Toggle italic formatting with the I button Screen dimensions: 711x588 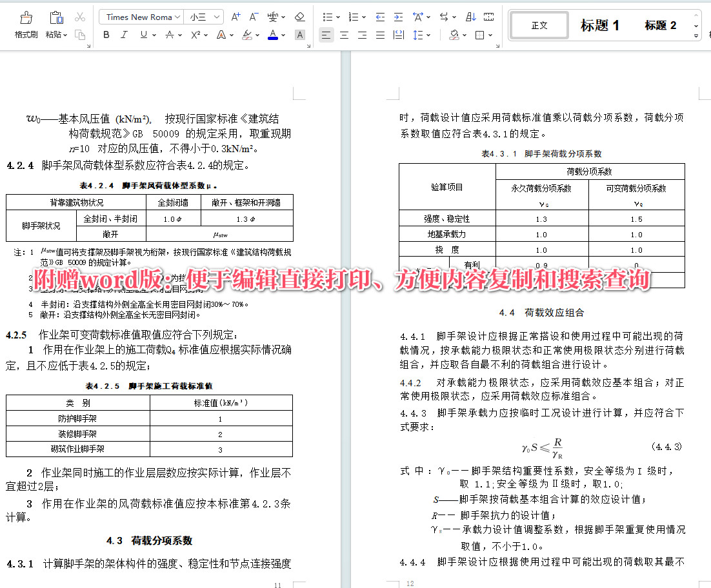click(x=125, y=35)
